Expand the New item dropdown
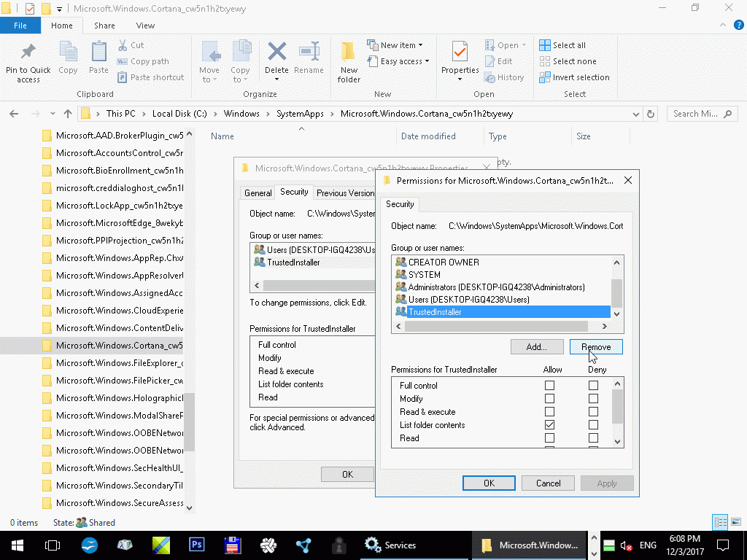The width and height of the screenshot is (747, 560). tap(420, 45)
